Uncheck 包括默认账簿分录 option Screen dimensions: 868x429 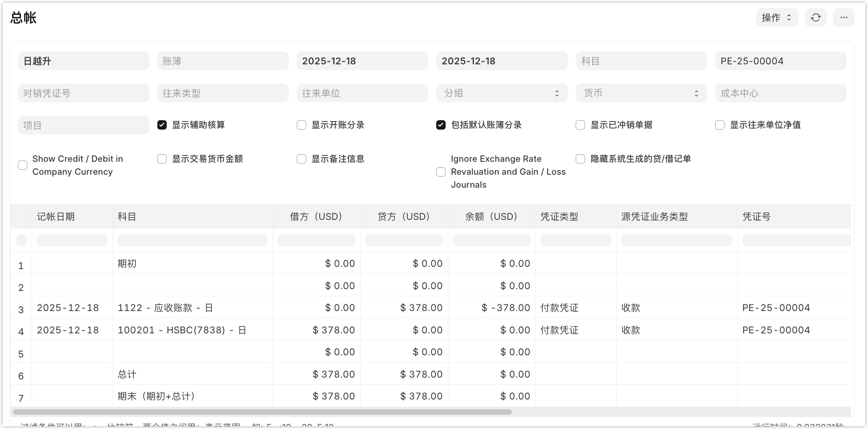click(x=441, y=125)
